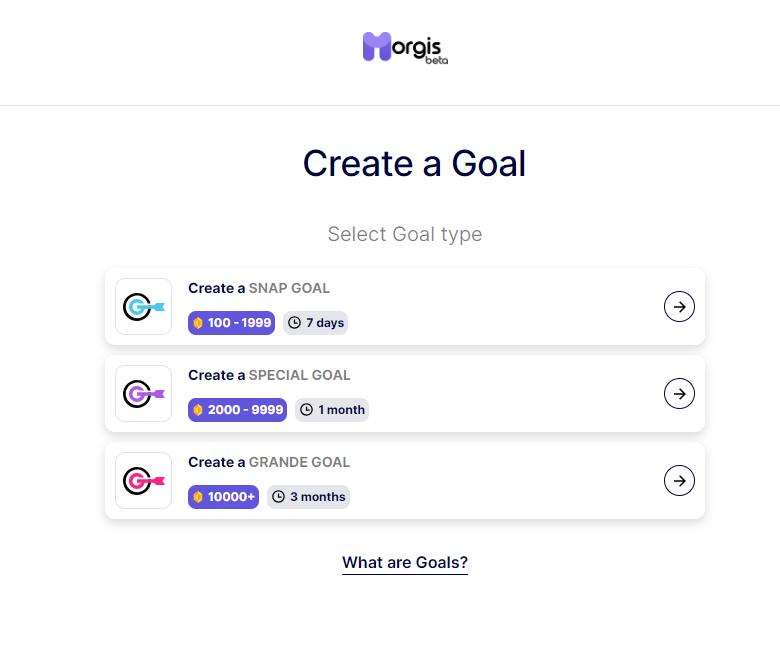Select the Create a SPECIAL GOAL title
The image size is (780, 657).
tap(269, 375)
